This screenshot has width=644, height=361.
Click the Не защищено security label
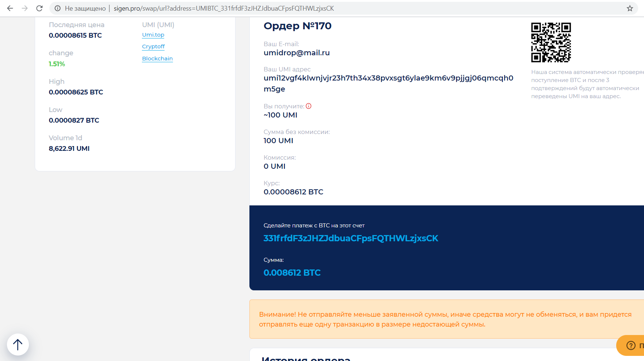tap(85, 8)
